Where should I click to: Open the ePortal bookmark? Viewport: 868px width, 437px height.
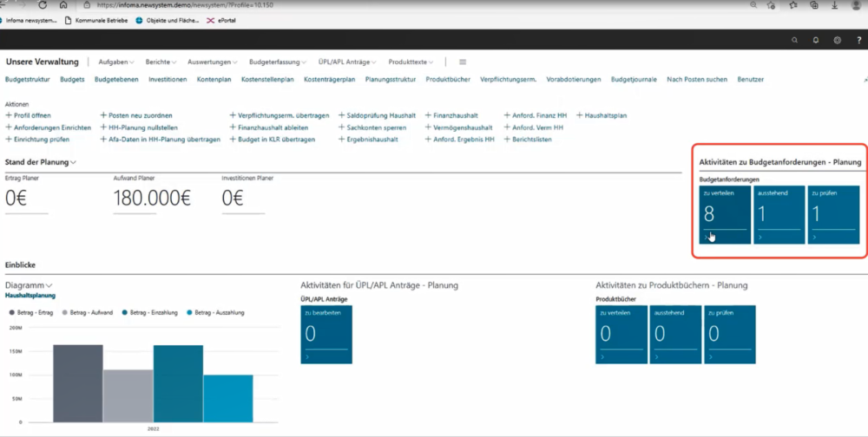click(x=227, y=20)
